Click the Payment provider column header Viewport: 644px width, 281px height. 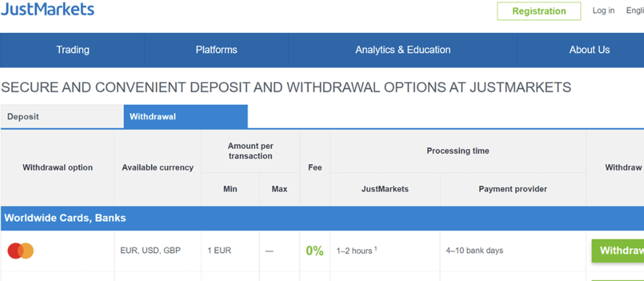click(513, 189)
